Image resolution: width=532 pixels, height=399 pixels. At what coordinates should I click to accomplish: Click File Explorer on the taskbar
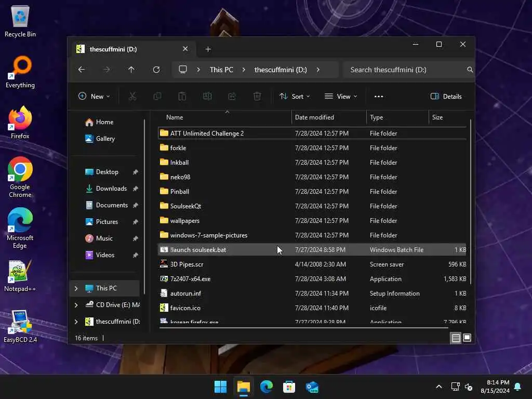pos(243,387)
